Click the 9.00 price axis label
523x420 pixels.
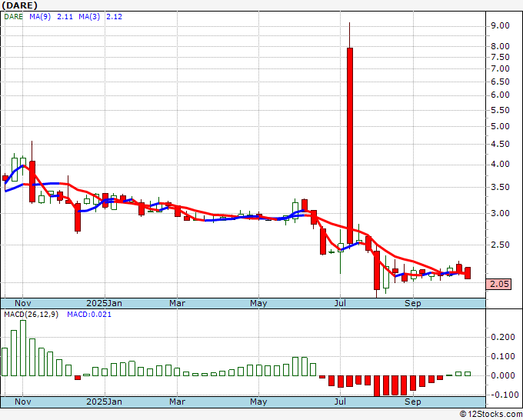click(x=501, y=25)
